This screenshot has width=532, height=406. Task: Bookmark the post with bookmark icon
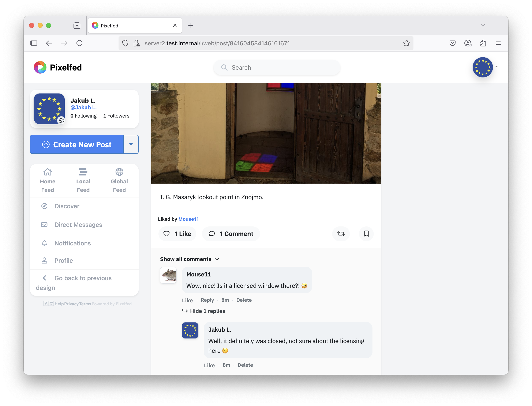tap(366, 234)
